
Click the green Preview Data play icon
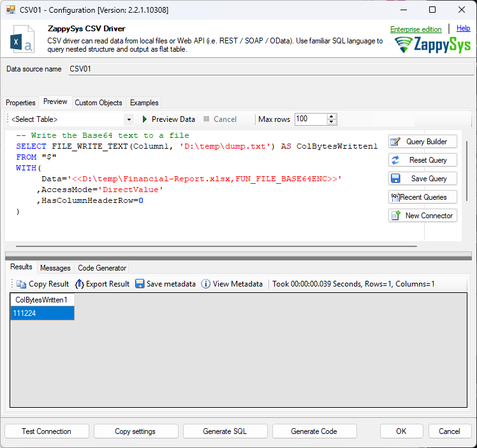point(145,119)
